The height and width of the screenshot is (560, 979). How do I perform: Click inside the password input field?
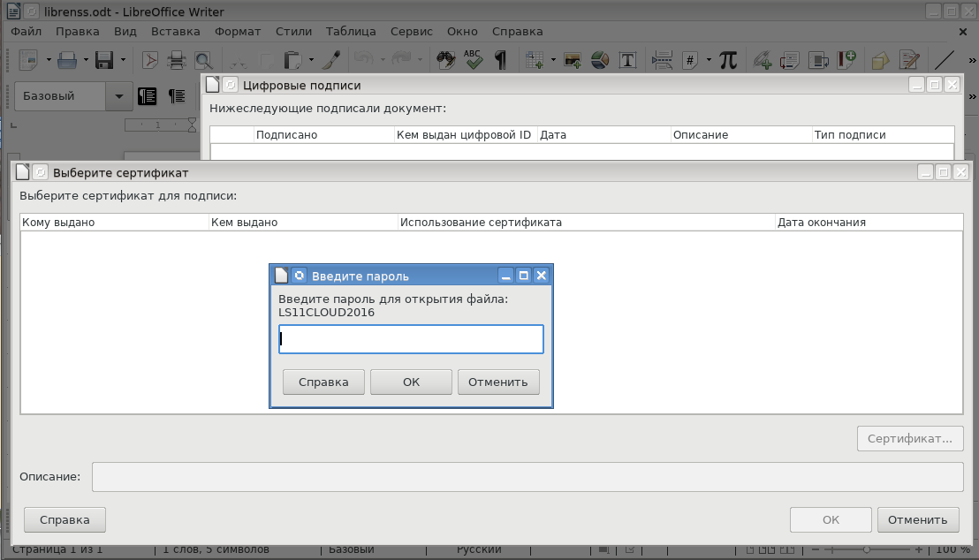coord(411,339)
